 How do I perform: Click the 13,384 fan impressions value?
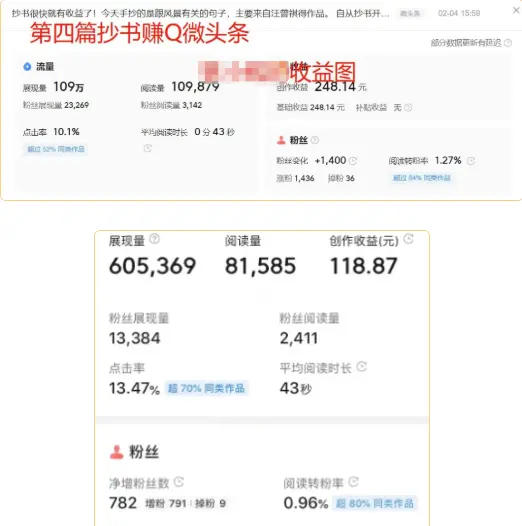(x=135, y=338)
